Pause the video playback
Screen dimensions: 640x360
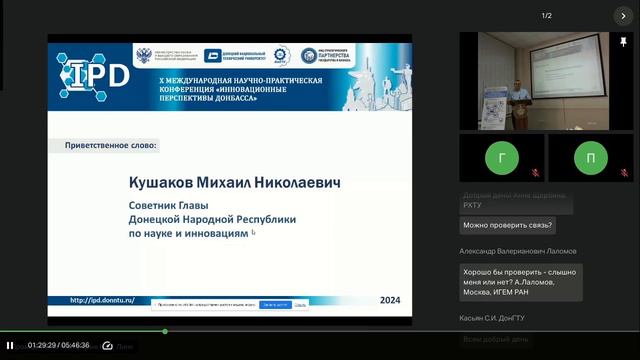coord(10,346)
